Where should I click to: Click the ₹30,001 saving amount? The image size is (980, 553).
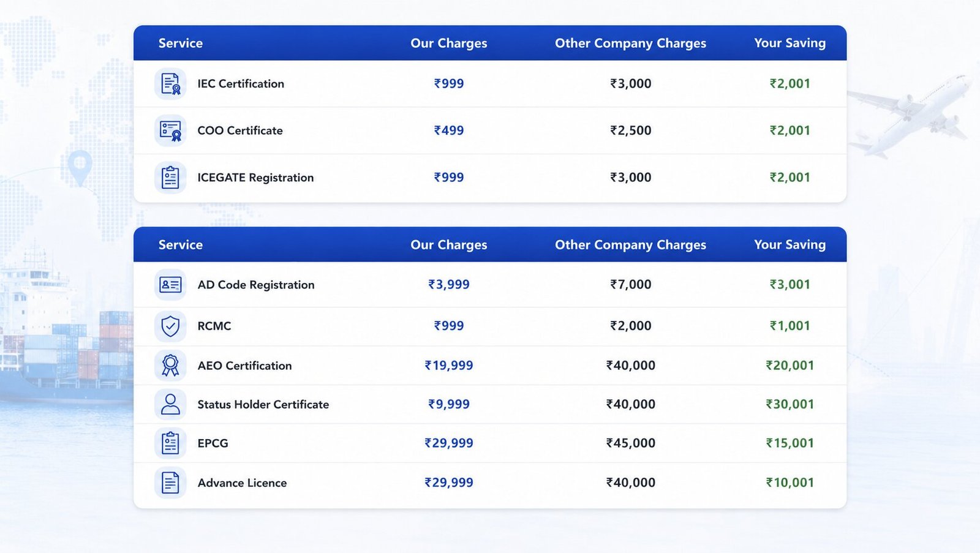790,404
